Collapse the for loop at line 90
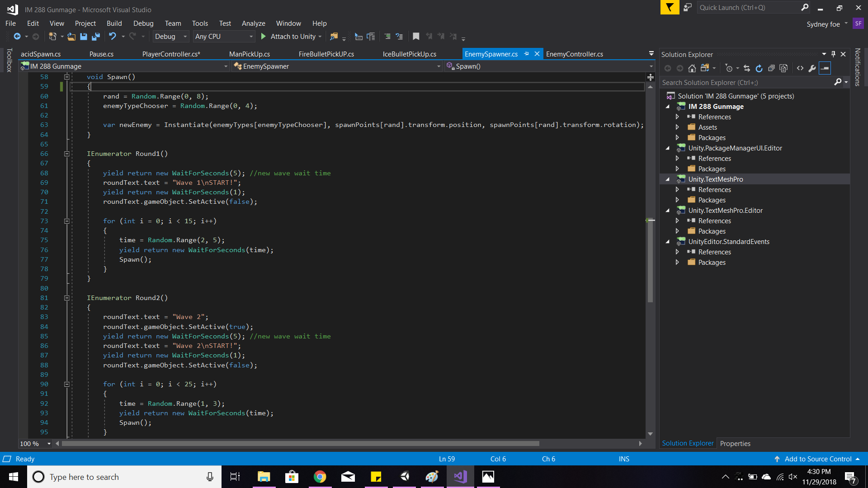The image size is (868, 488). (66, 384)
